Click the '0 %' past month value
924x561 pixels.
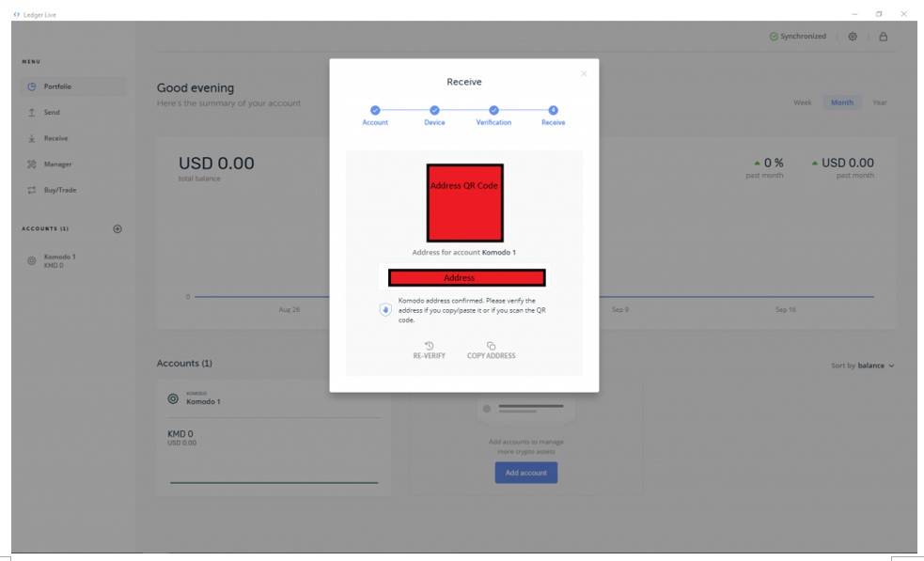(774, 163)
